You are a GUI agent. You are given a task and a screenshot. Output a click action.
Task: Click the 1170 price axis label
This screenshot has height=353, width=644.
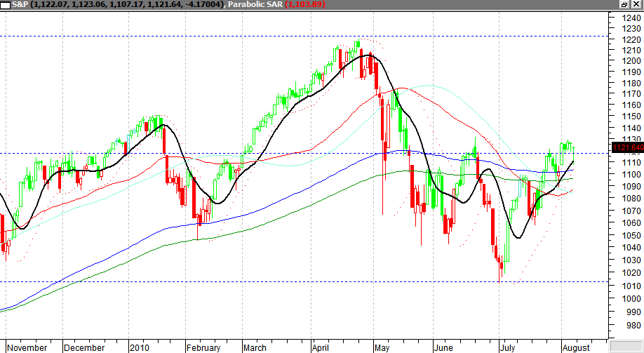(x=631, y=94)
